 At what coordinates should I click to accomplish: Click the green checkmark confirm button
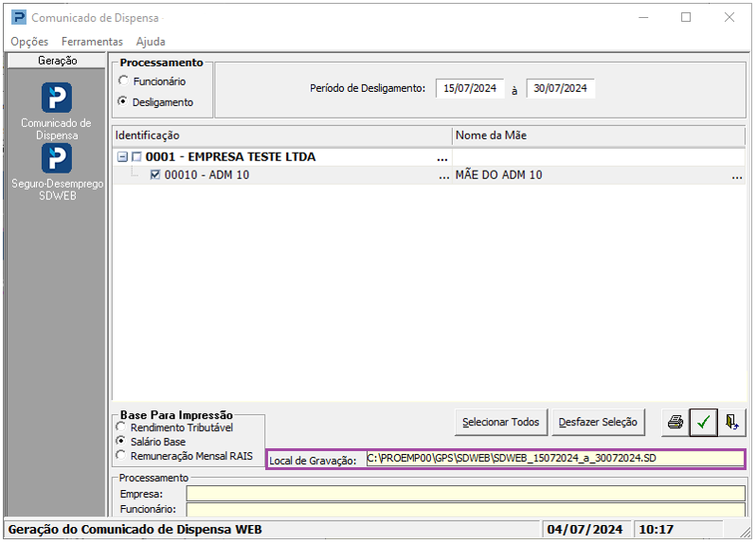tap(703, 423)
